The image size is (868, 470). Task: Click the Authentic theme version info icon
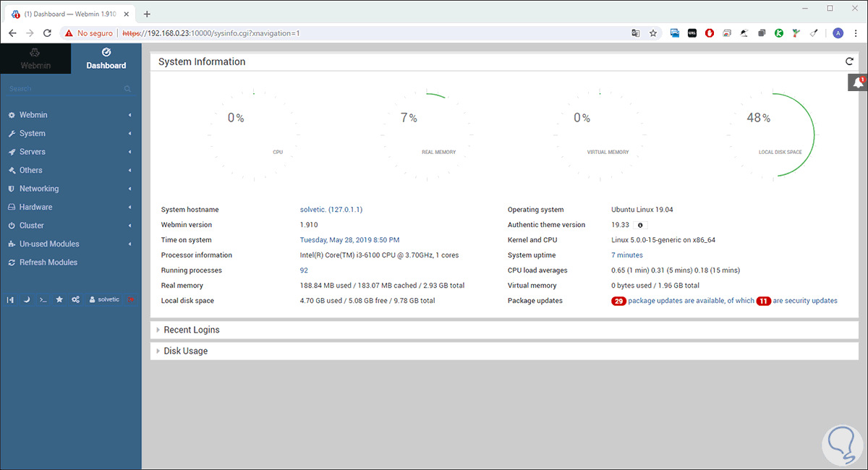coord(639,225)
